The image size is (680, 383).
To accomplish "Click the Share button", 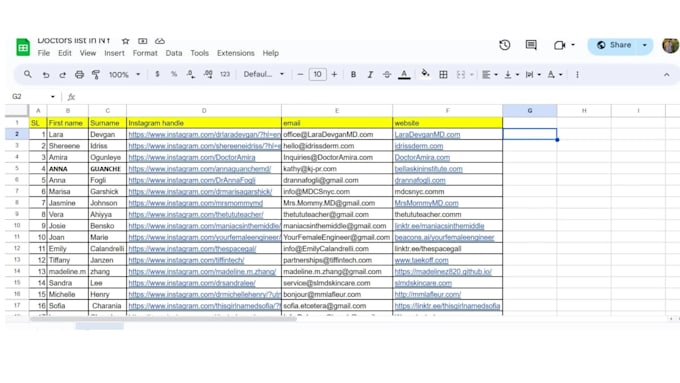I will (x=614, y=45).
